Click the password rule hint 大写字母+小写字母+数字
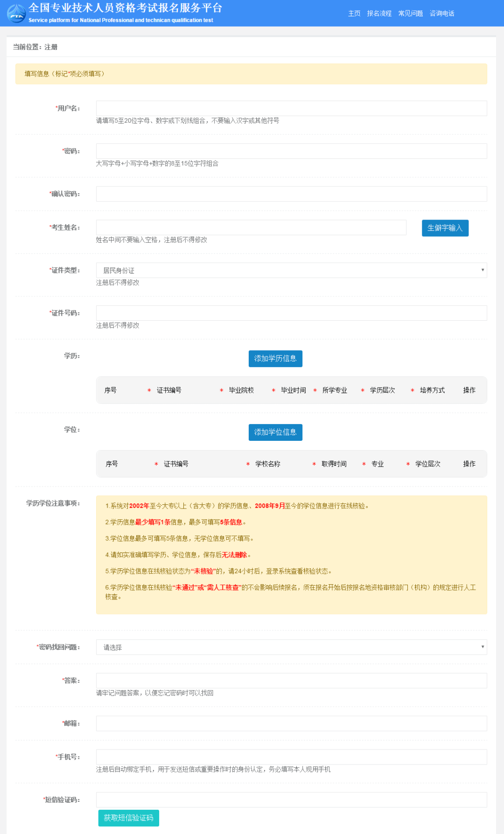The height and width of the screenshot is (834, 504). [157, 163]
